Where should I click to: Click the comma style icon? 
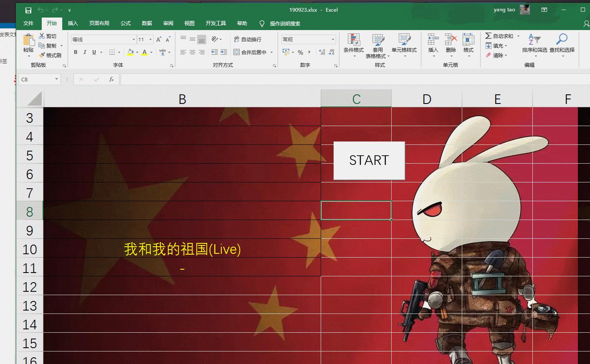click(x=309, y=52)
